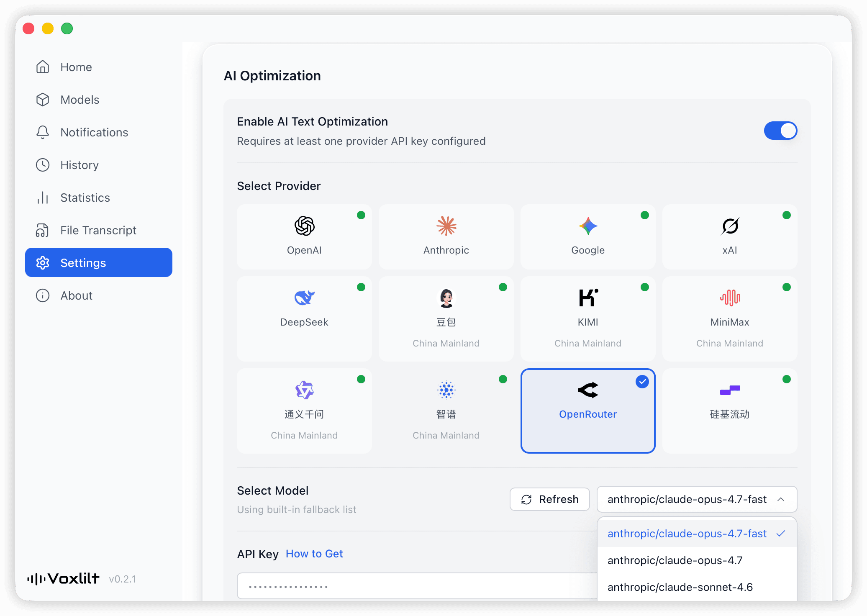
Task: Click the OpenRouter provider name
Action: pos(588,414)
